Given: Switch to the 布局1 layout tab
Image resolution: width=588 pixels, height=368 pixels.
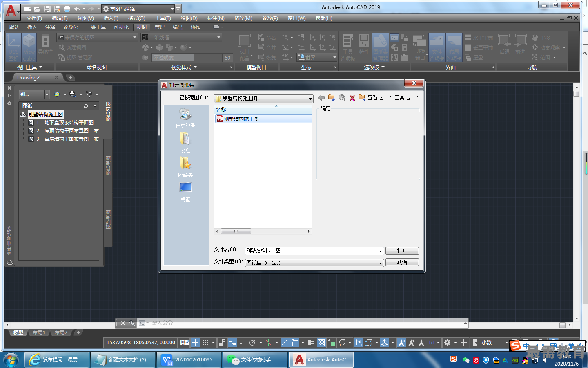Looking at the screenshot, I should pos(39,333).
